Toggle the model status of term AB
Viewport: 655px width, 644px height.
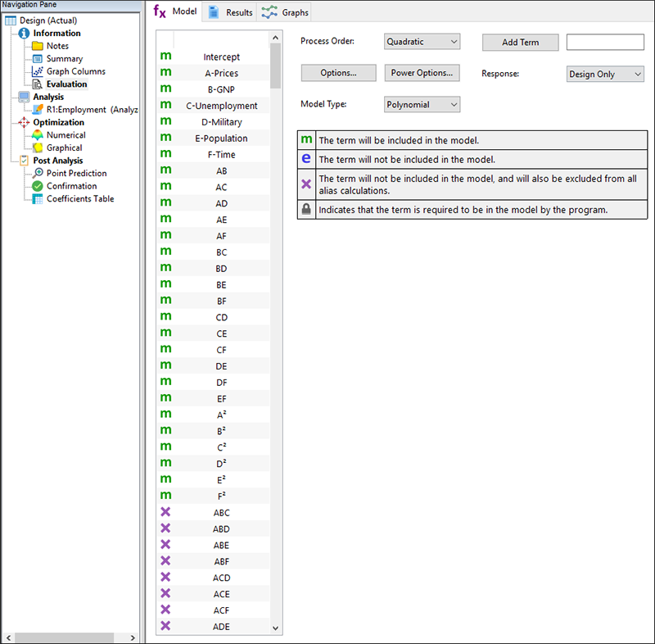pos(165,170)
